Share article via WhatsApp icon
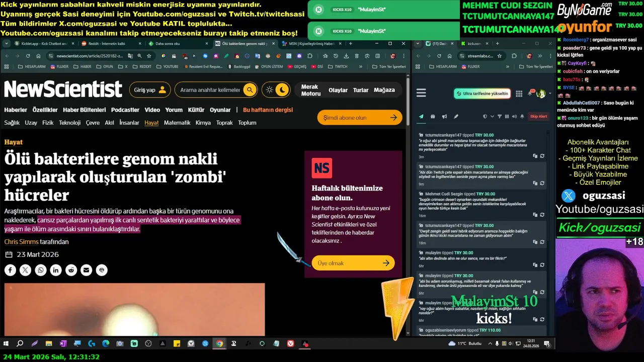Viewport: 644px width, 362px height. [41, 270]
